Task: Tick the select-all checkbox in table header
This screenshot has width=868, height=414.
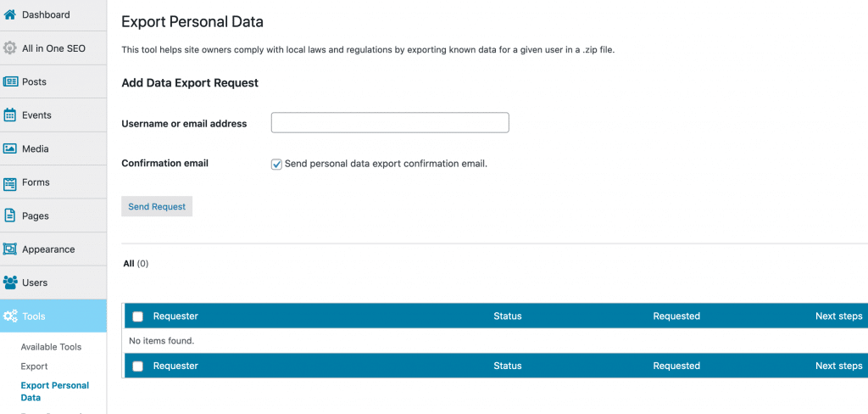Action: pyautogui.click(x=138, y=316)
